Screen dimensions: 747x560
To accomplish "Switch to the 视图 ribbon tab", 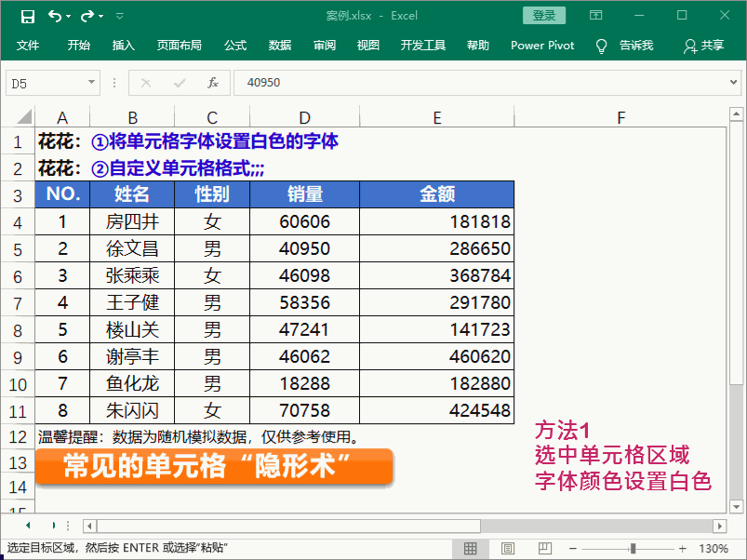I will [368, 46].
